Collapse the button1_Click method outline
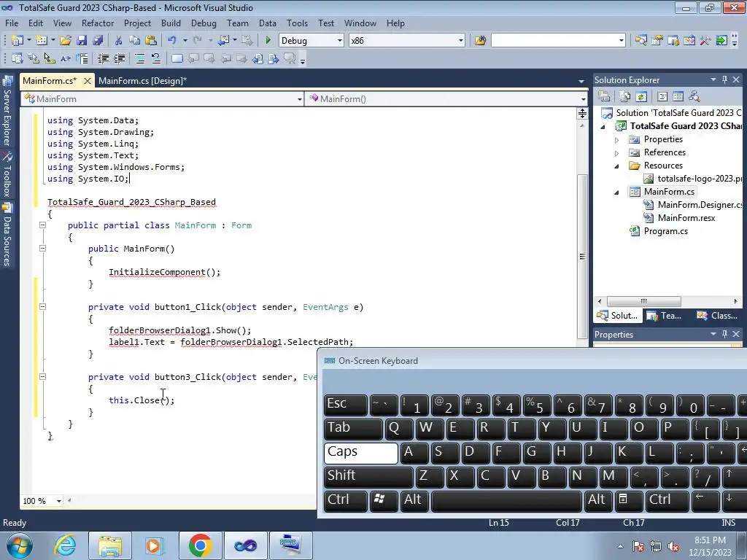The image size is (747, 560). pos(42,307)
